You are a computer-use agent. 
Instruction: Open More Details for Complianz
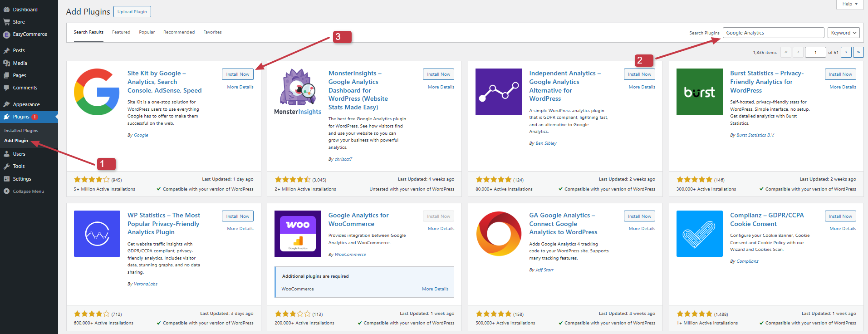pyautogui.click(x=843, y=229)
